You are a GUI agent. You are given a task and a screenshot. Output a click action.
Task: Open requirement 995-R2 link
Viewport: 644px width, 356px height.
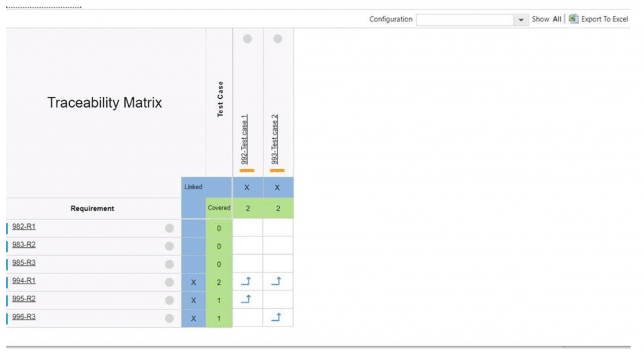click(x=24, y=299)
